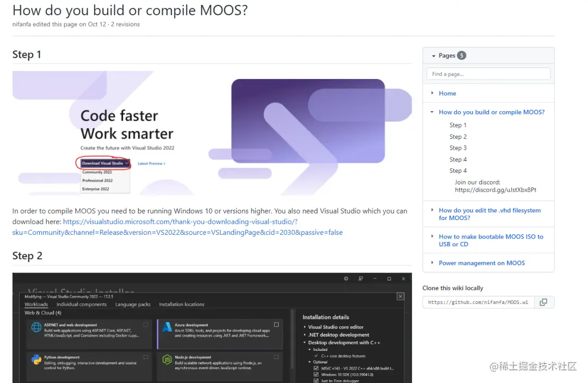Viewport: 588px width, 383px height.
Task: Click the Latest Preview link in the banner
Action: tap(151, 163)
